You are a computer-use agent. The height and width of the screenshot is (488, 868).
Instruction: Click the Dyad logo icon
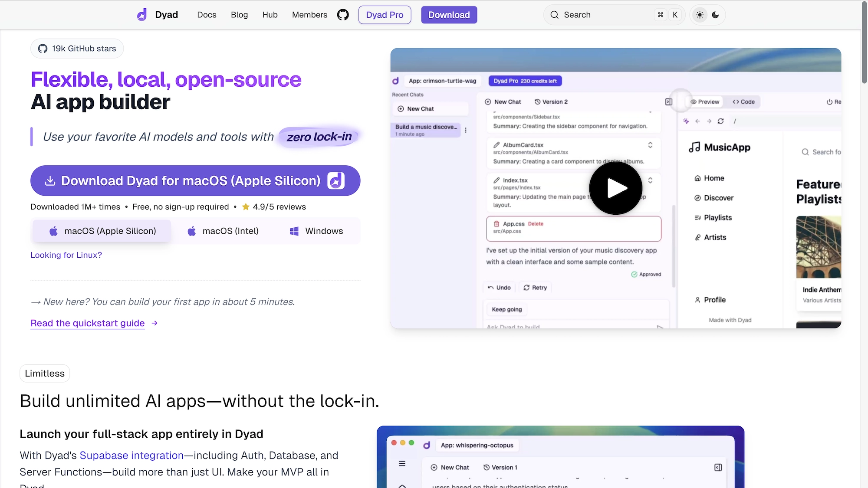[142, 15]
